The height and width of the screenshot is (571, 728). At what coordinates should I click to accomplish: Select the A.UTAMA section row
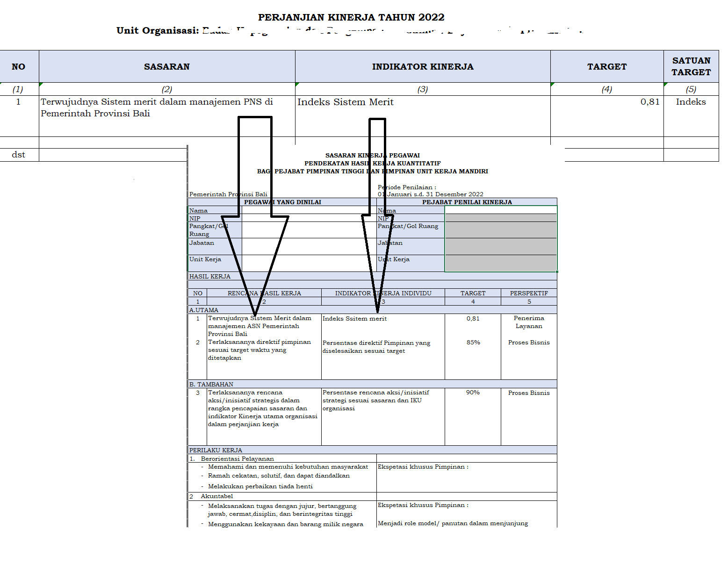tap(373, 310)
